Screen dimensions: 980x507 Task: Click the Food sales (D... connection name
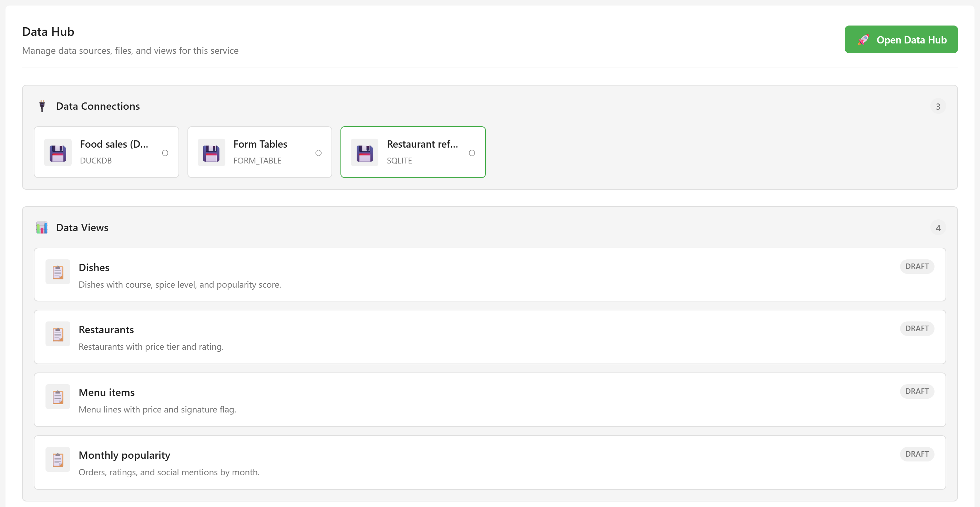coord(114,145)
